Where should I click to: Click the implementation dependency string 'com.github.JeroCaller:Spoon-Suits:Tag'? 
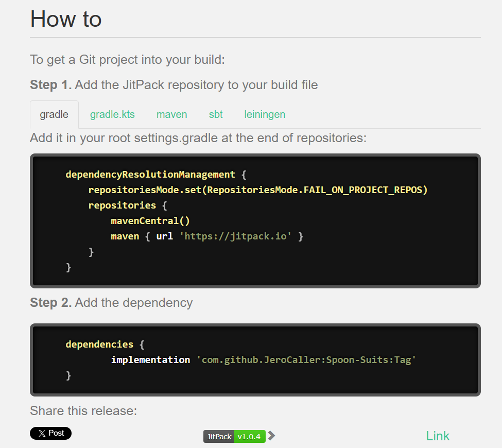click(306, 360)
